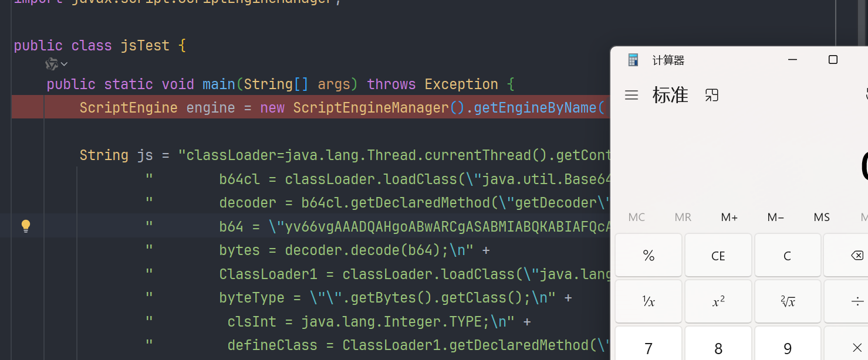Click 'throws Exception' in main signature
Screen dimensions: 868x360
433,84
